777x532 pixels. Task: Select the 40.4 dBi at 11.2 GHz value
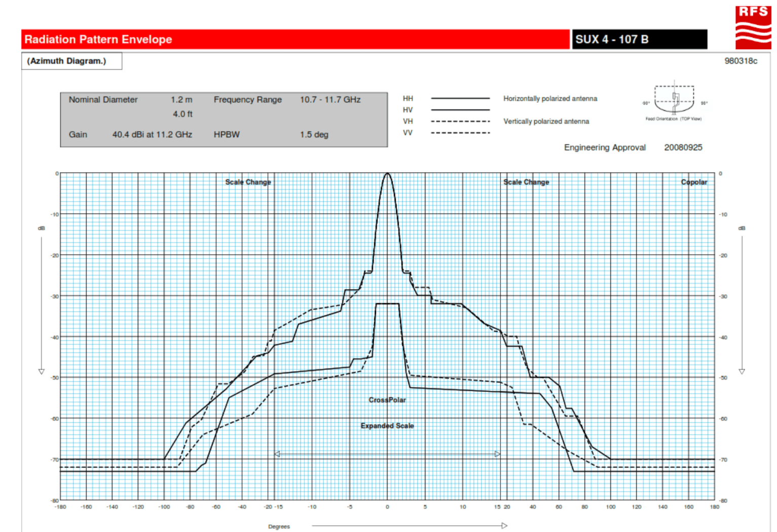pos(152,135)
